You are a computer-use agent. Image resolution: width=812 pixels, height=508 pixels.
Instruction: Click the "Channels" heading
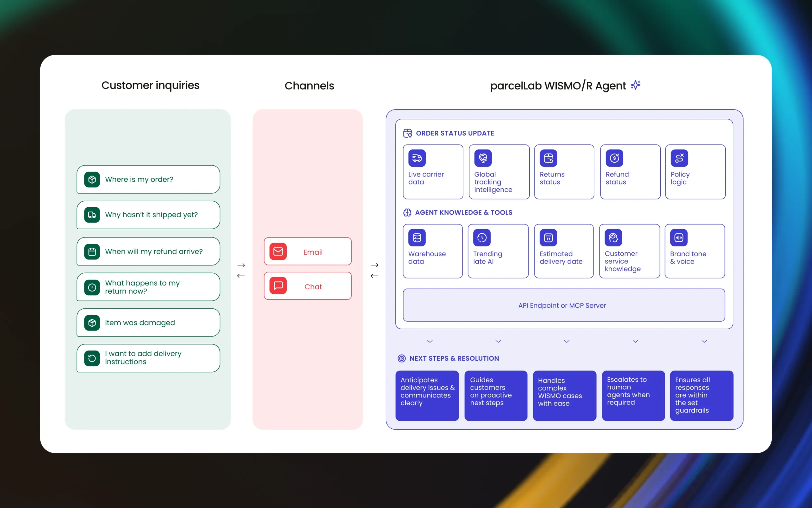click(309, 86)
